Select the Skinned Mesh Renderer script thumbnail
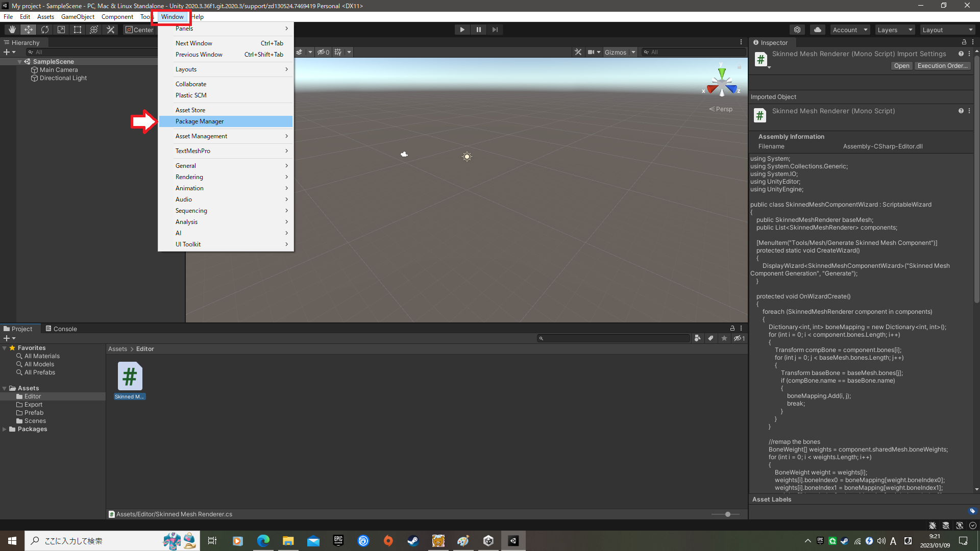 point(130,377)
